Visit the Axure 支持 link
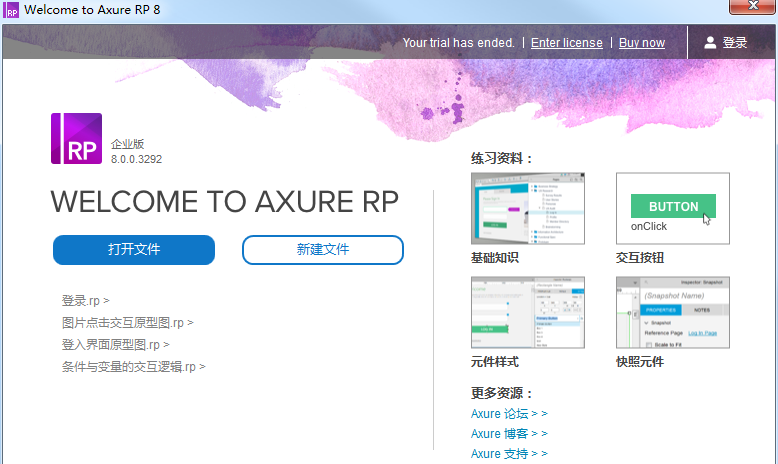 click(x=509, y=454)
